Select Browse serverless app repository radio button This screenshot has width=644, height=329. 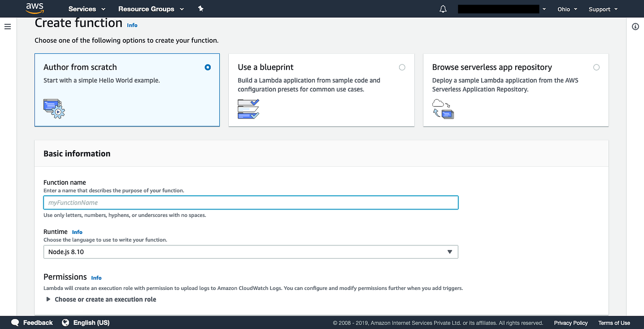pos(597,67)
